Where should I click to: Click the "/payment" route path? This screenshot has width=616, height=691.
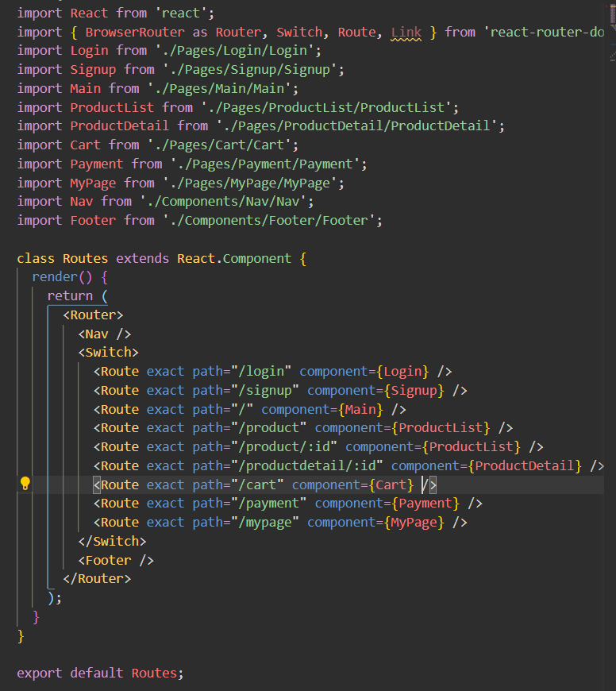tap(268, 504)
